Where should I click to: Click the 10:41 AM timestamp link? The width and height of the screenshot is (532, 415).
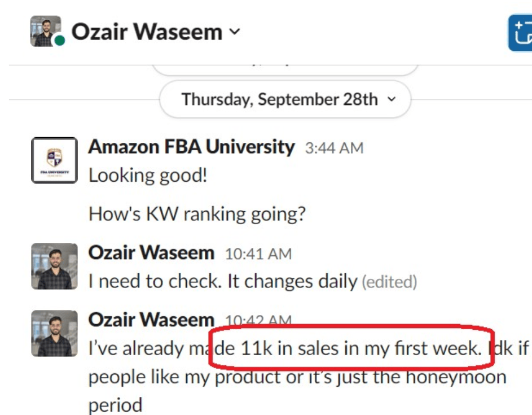coord(258,254)
